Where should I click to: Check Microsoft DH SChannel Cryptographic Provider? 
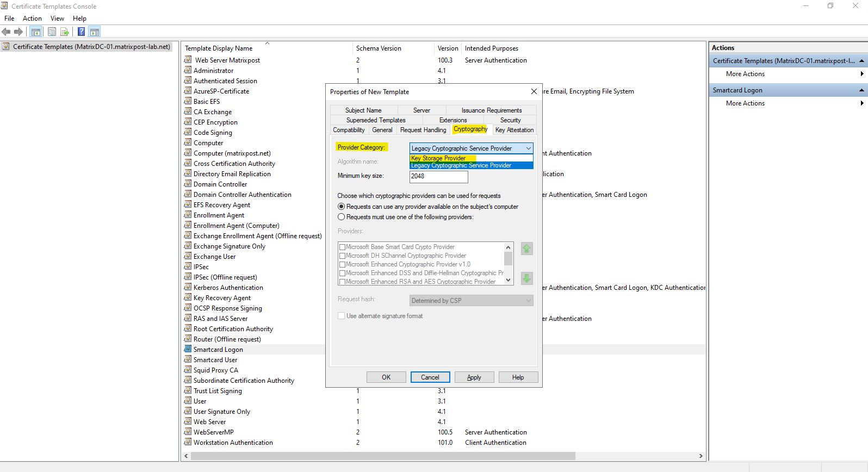point(343,256)
